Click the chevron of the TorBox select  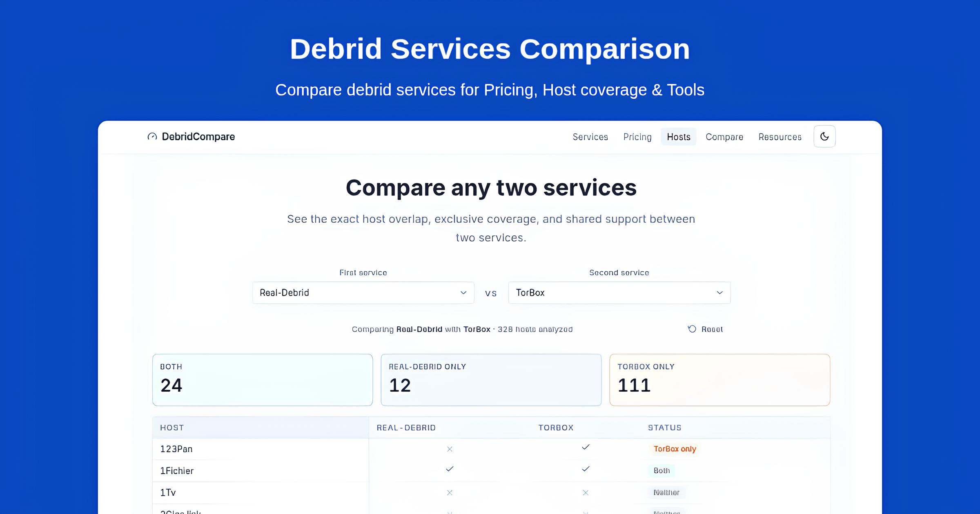(x=719, y=292)
